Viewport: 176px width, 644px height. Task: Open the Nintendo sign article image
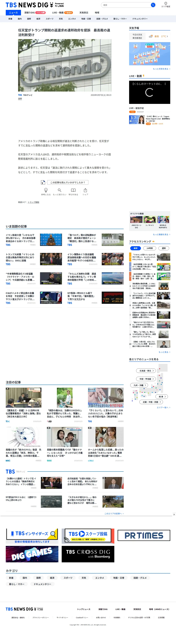coord(65,65)
